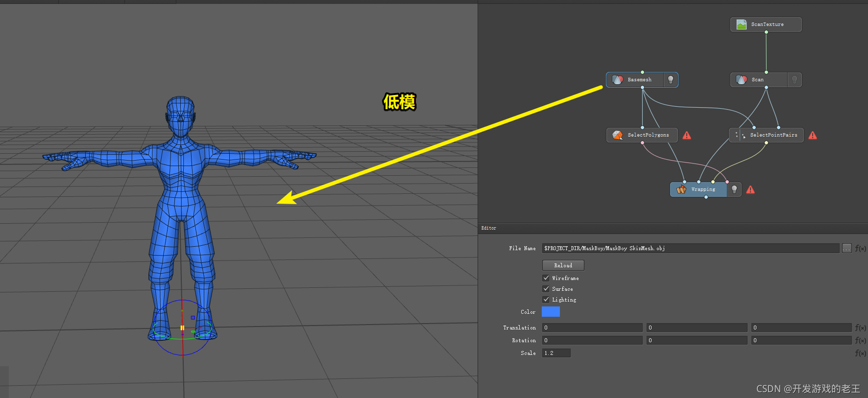Open file browse button for File Name
This screenshot has width=868, height=398.
pyautogui.click(x=847, y=248)
